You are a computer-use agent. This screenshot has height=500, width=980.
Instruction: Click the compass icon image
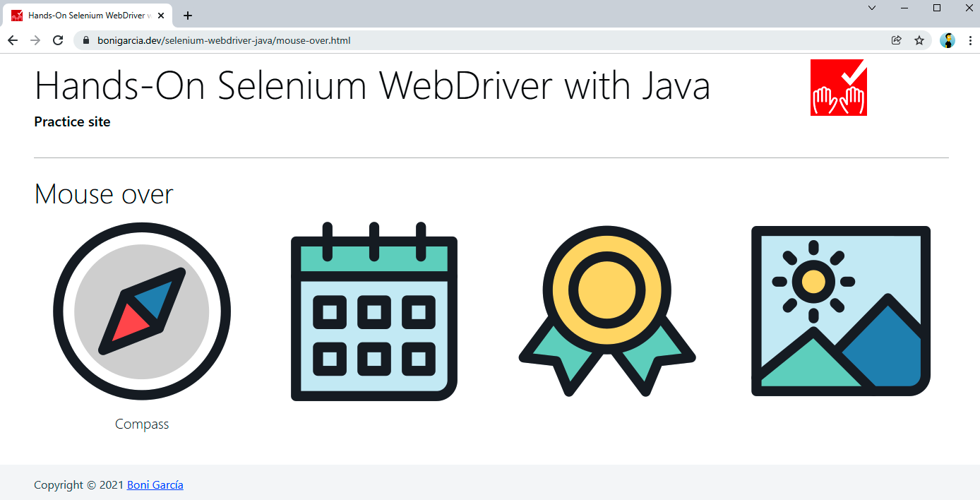click(142, 311)
